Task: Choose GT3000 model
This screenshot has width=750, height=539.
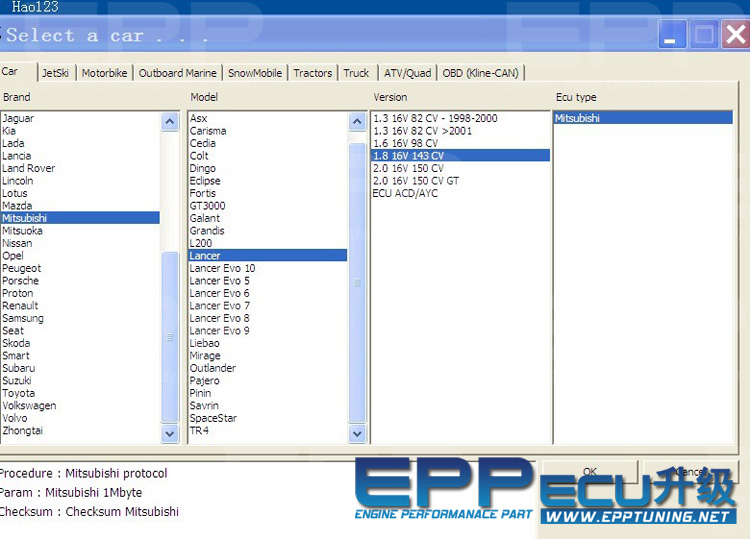Action: coord(268,205)
